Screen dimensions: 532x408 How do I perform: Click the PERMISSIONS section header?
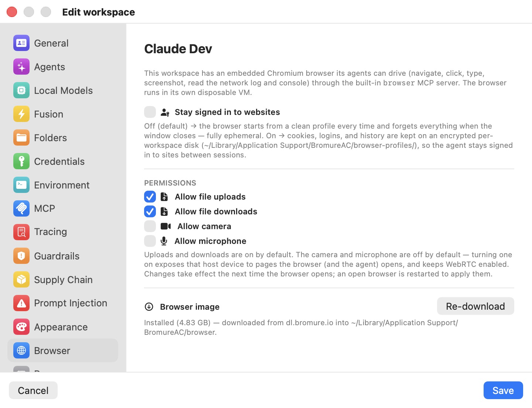click(x=170, y=183)
